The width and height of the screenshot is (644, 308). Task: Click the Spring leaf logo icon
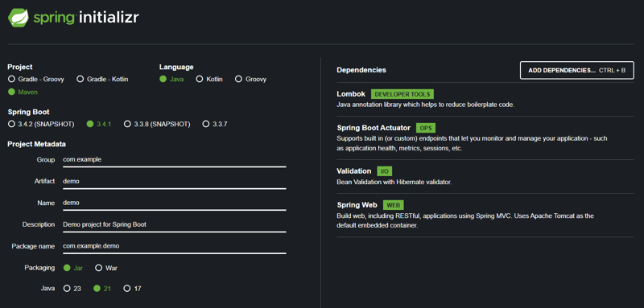[19, 18]
